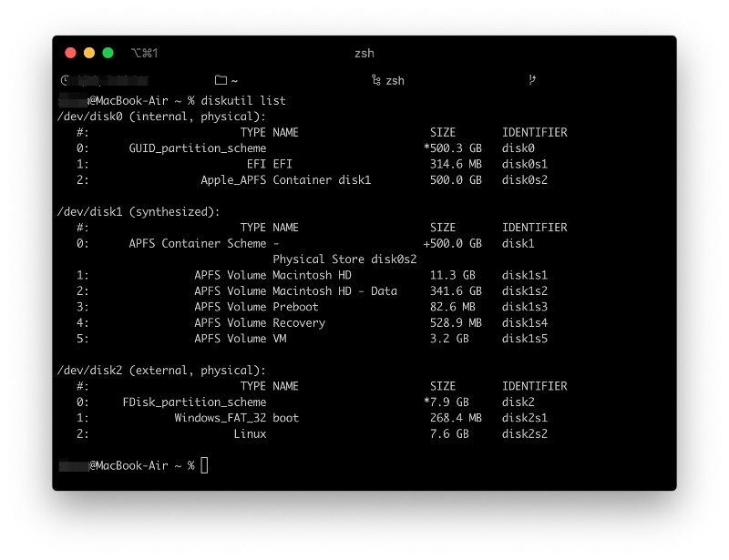Click 'FDisk_partition_scheme' text
729x560 pixels.
click(194, 402)
